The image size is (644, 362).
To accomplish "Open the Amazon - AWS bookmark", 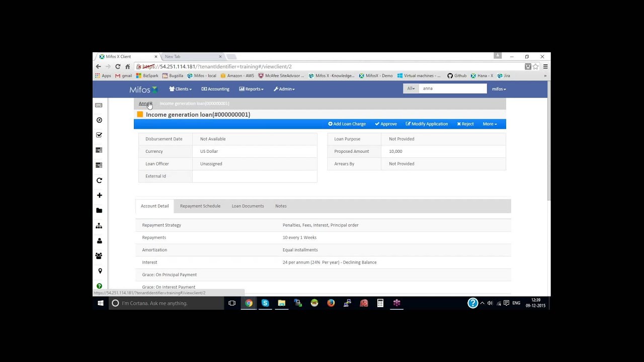I will 237,76.
